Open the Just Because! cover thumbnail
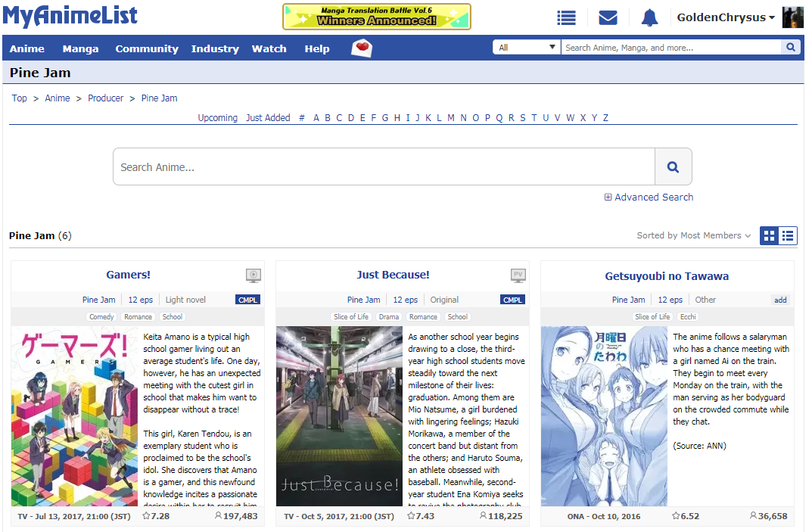 [x=339, y=416]
